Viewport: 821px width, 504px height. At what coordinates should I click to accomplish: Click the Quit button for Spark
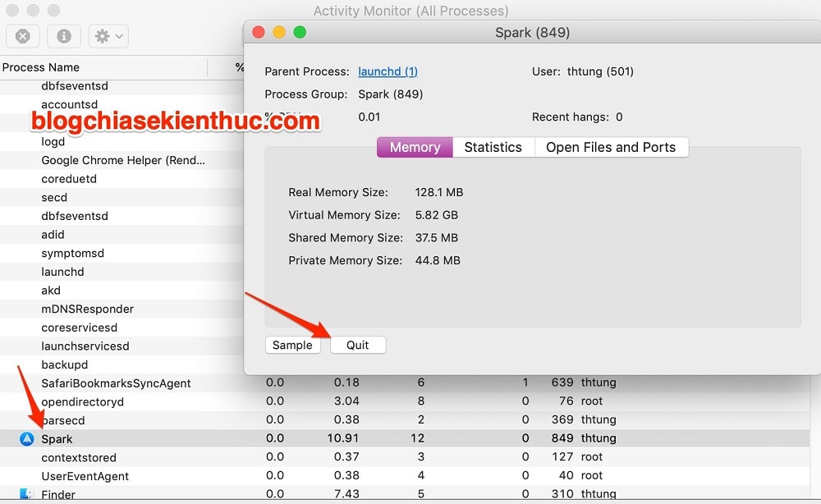[x=358, y=345]
